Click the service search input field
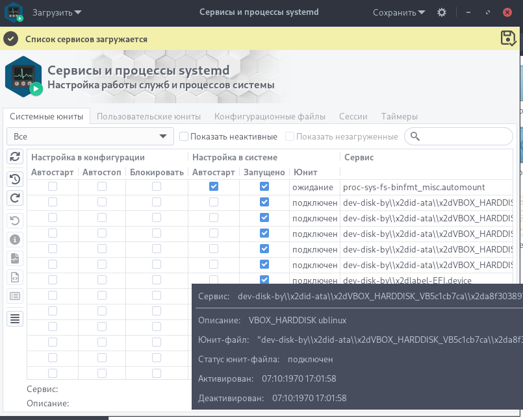This screenshot has height=420, width=523. click(x=465, y=136)
